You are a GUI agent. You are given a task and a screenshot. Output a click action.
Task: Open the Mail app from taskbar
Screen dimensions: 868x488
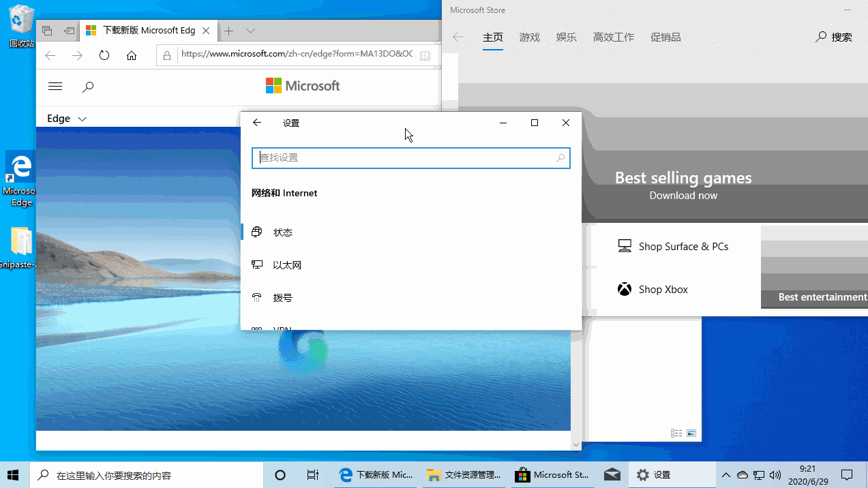pyautogui.click(x=612, y=475)
